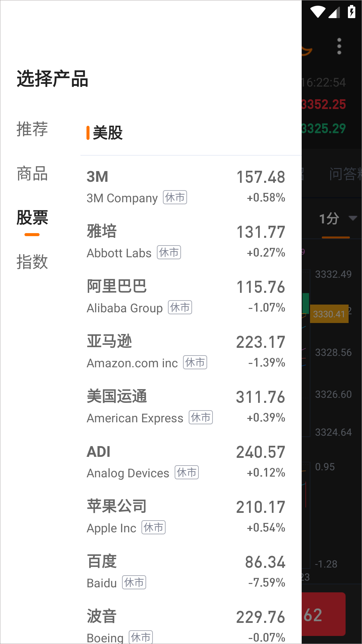Open the 指数 category tab

pyautogui.click(x=32, y=262)
